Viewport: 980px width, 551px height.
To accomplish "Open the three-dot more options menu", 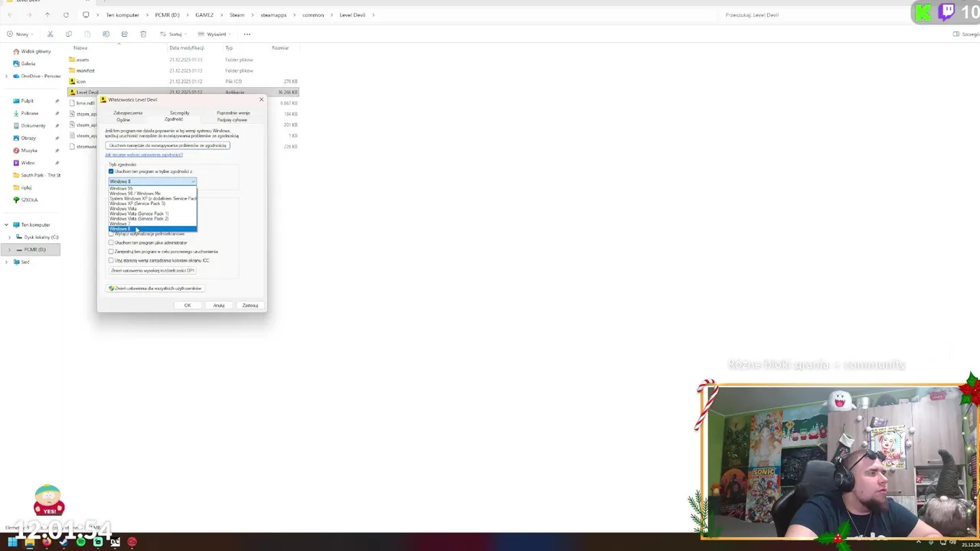I will (x=247, y=34).
